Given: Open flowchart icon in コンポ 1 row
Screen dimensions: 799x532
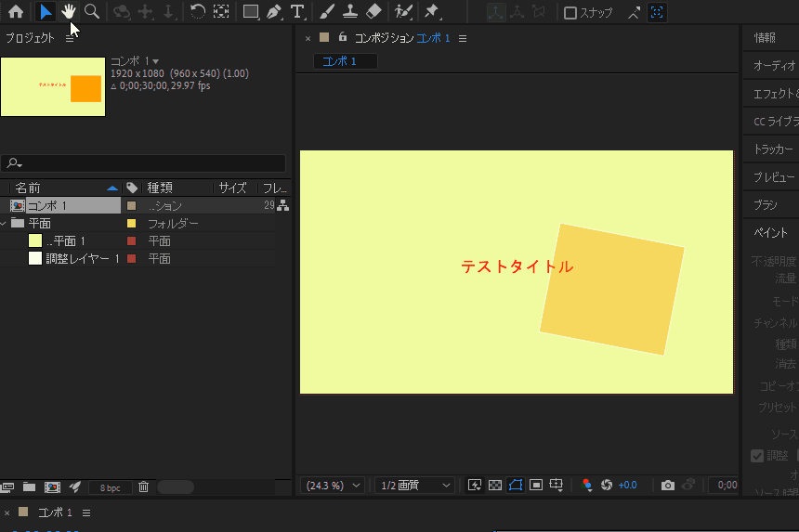Looking at the screenshot, I should [x=282, y=206].
